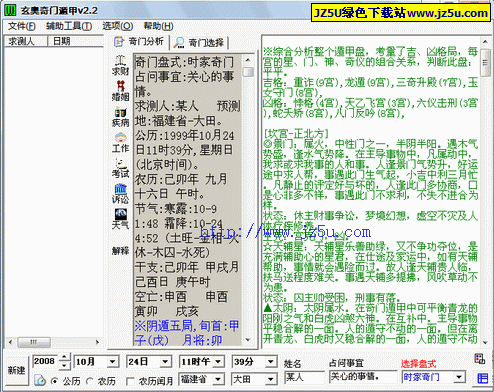Click the calendar icon beside 公历 radio

click(x=40, y=380)
